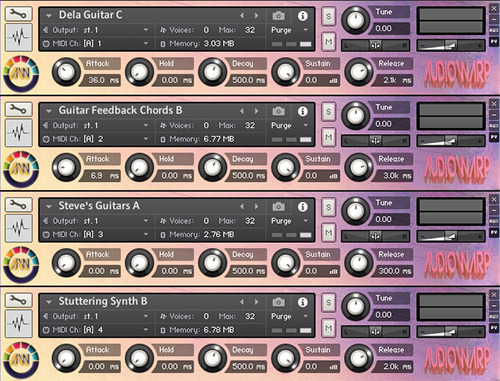
Task: Click Purge label in Steve's Guitars A
Action: pyautogui.click(x=281, y=221)
